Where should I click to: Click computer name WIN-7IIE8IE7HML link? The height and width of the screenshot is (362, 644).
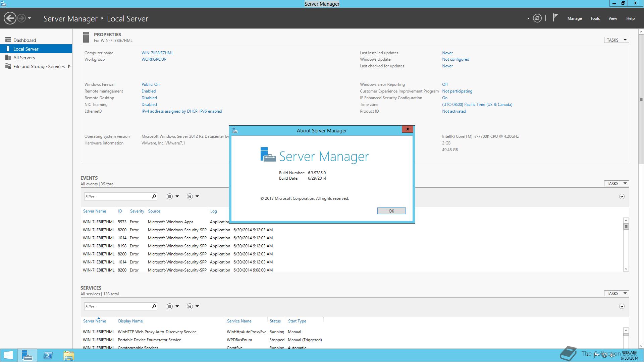click(x=157, y=53)
